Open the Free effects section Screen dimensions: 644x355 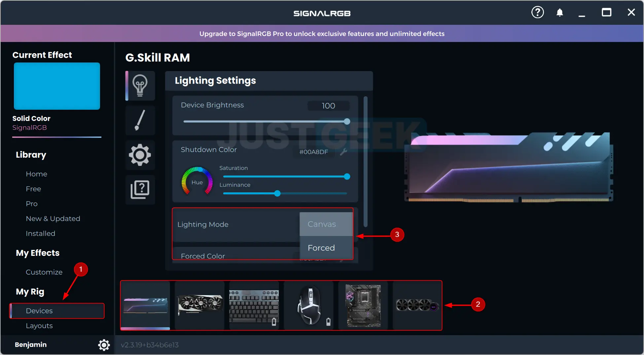tap(34, 189)
